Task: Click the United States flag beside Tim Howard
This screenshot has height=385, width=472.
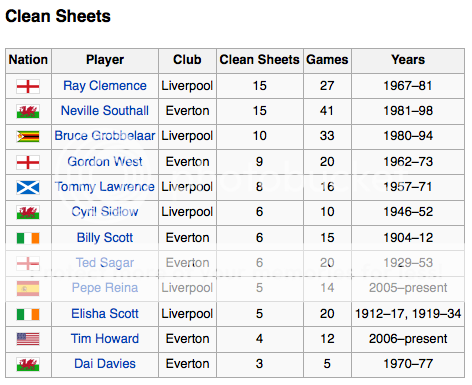Action: point(28,339)
